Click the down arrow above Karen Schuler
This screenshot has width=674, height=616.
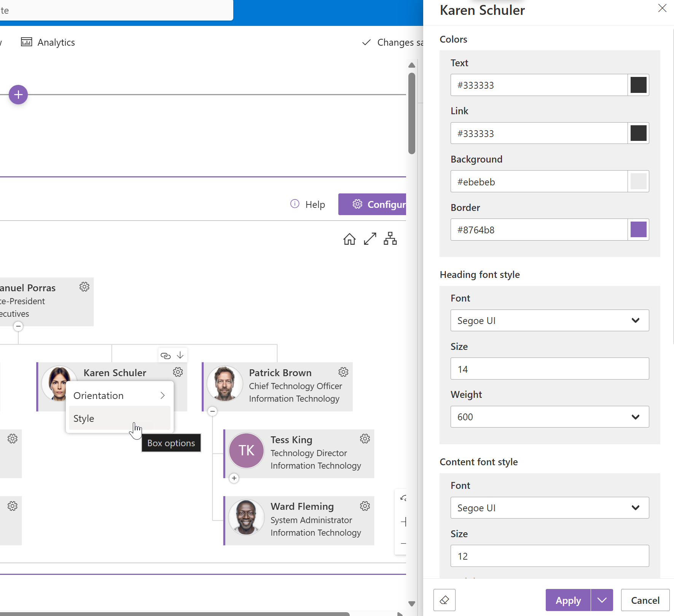click(180, 355)
